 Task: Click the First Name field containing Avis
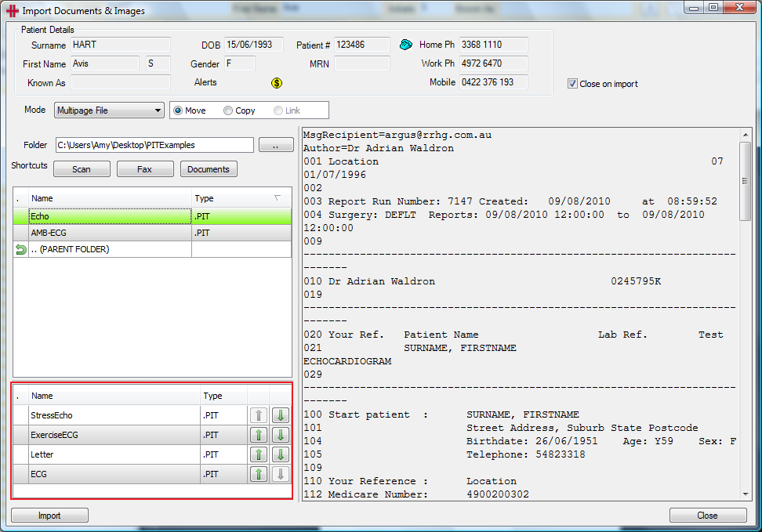pyautogui.click(x=105, y=63)
